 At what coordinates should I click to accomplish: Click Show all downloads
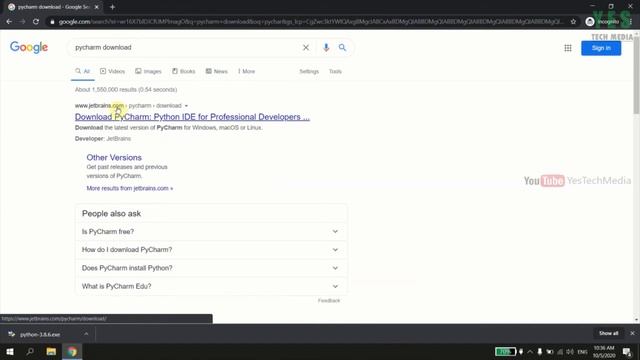tap(608, 333)
